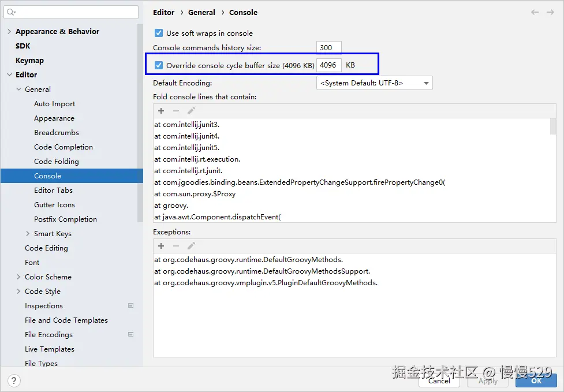
Task: Open Code Folding settings
Action: tap(57, 162)
